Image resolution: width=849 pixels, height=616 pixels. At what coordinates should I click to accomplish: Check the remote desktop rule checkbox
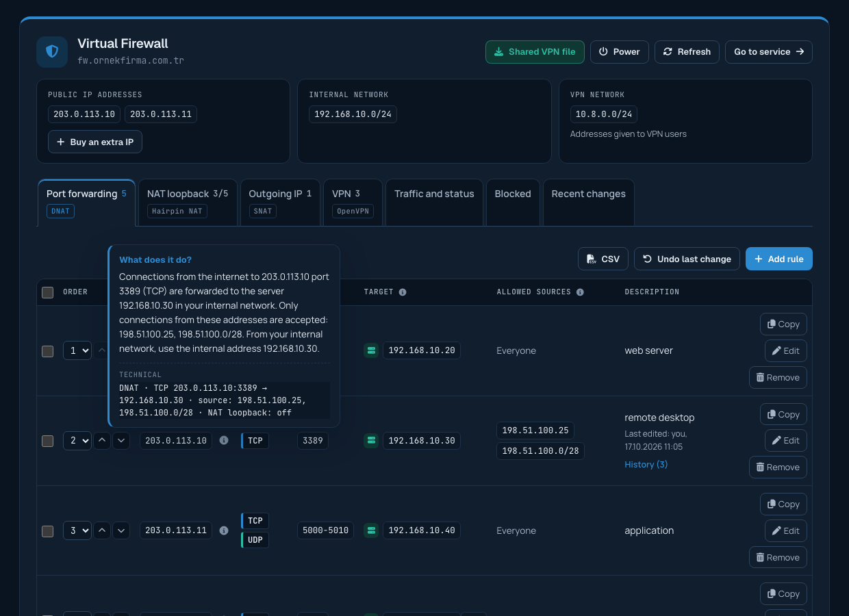47,441
